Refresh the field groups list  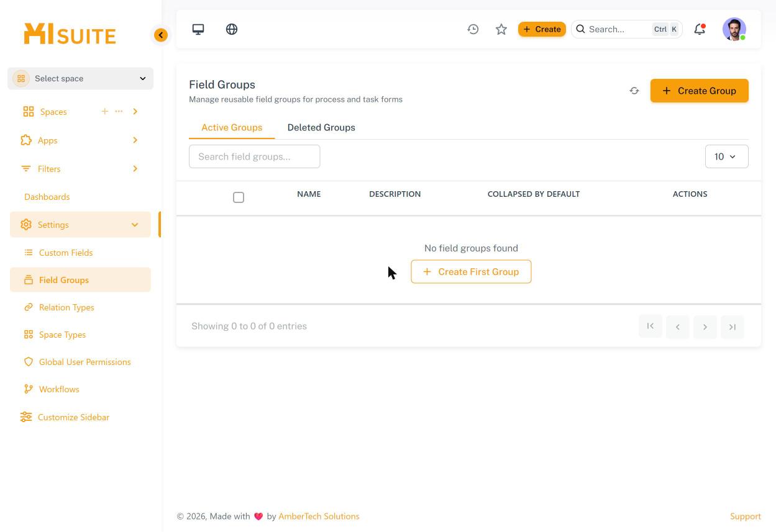pyautogui.click(x=634, y=91)
